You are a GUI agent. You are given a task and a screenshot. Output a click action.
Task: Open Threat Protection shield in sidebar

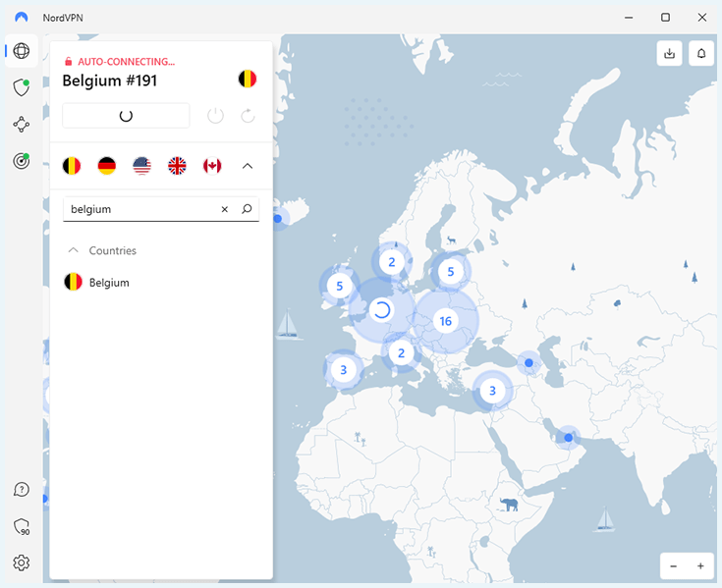pyautogui.click(x=22, y=87)
